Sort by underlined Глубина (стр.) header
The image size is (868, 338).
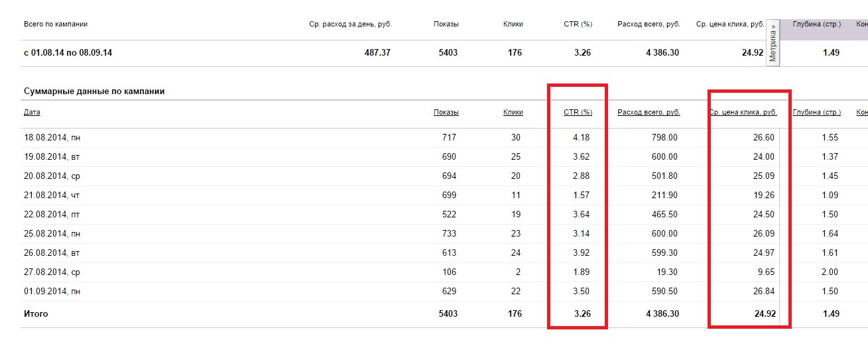coord(816,113)
